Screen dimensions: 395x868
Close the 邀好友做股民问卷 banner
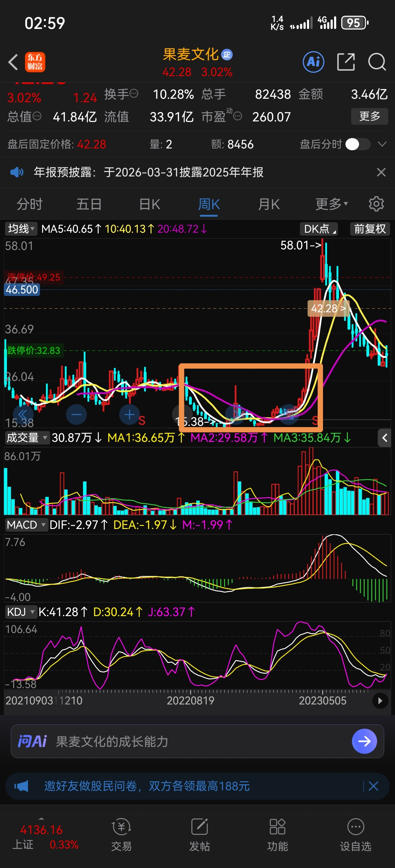click(373, 786)
